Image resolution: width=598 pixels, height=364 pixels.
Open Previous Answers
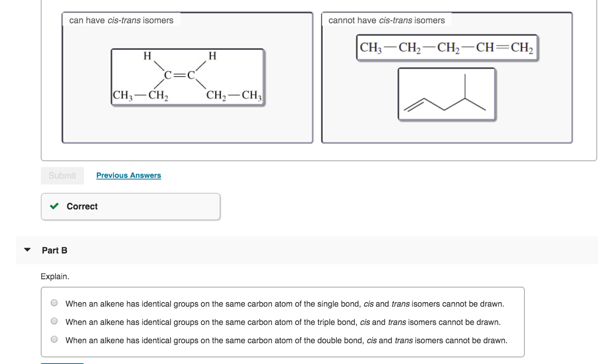[128, 175]
